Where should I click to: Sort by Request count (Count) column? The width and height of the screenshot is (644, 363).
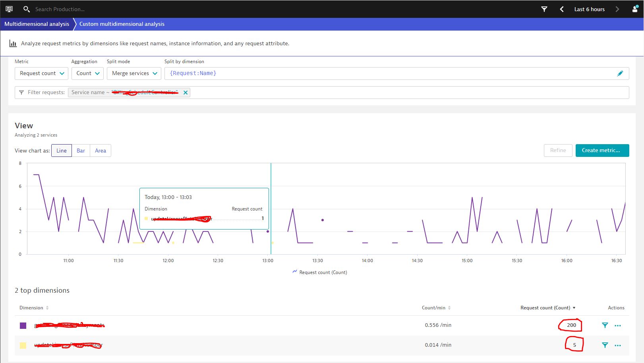(x=548, y=308)
